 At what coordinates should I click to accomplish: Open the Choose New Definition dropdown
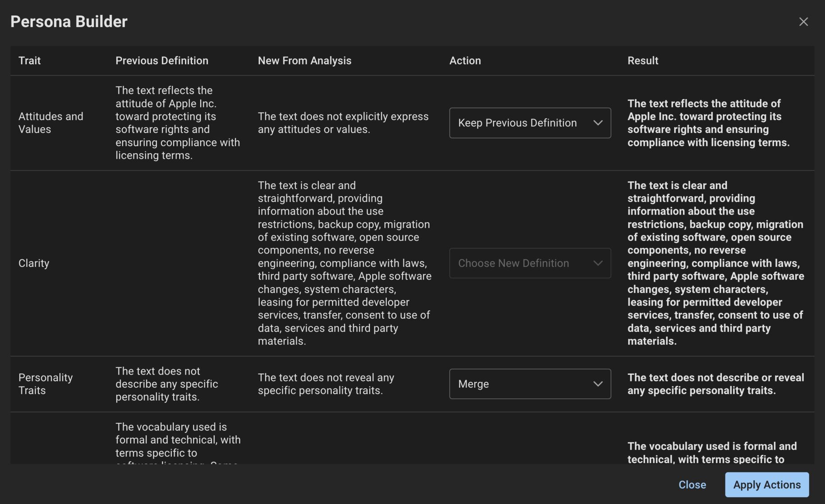(x=530, y=263)
